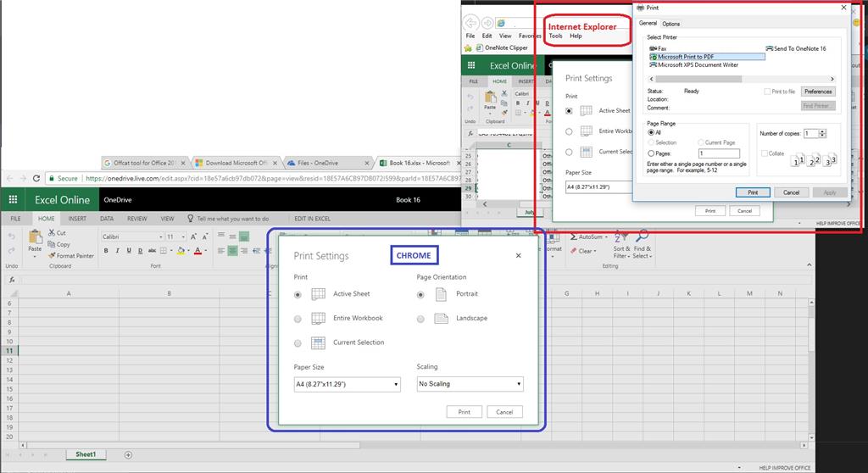The image size is (868, 473).
Task: Open Paper Size dropdown in Internet Explorer window
Action: (599, 187)
